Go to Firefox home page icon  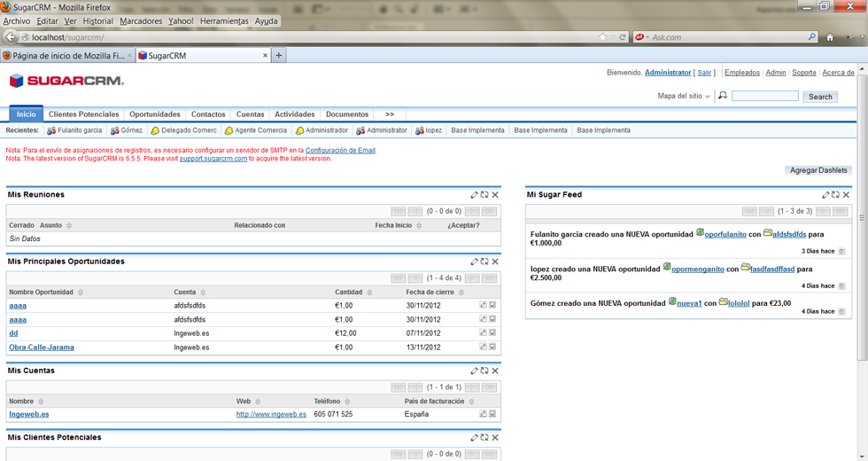pos(829,37)
